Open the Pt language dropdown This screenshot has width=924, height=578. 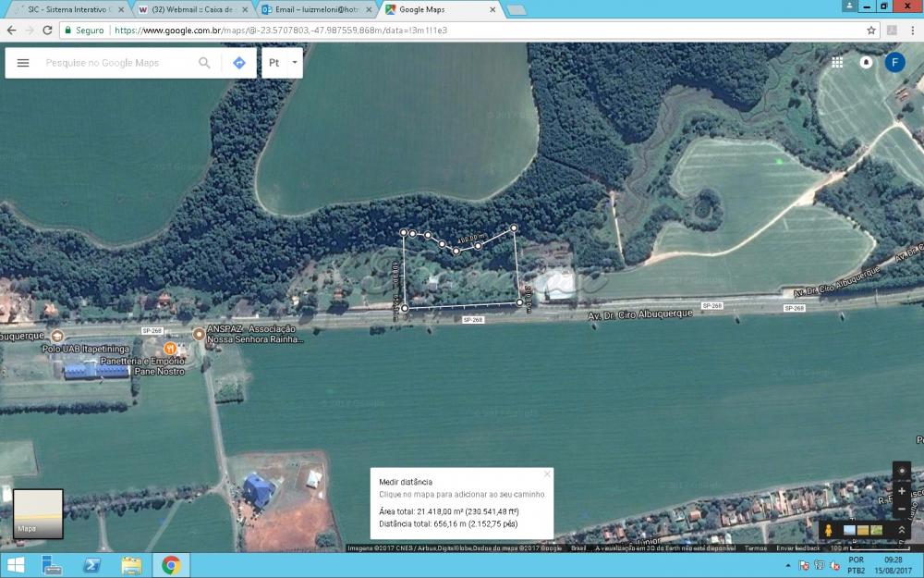pyautogui.click(x=283, y=63)
